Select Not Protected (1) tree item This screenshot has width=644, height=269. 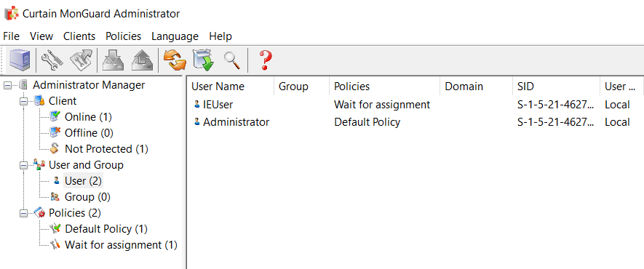pos(106,149)
